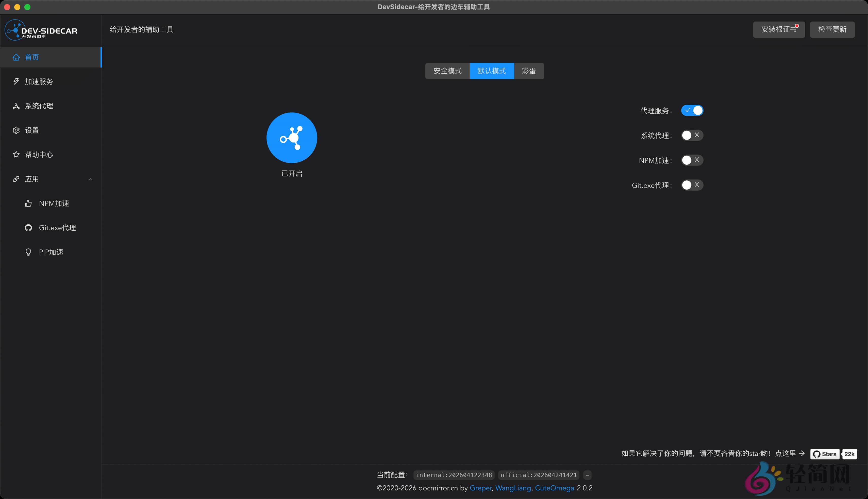Click the 帮助中心 star icon
Screen dimensions: 868x499
tap(16, 155)
